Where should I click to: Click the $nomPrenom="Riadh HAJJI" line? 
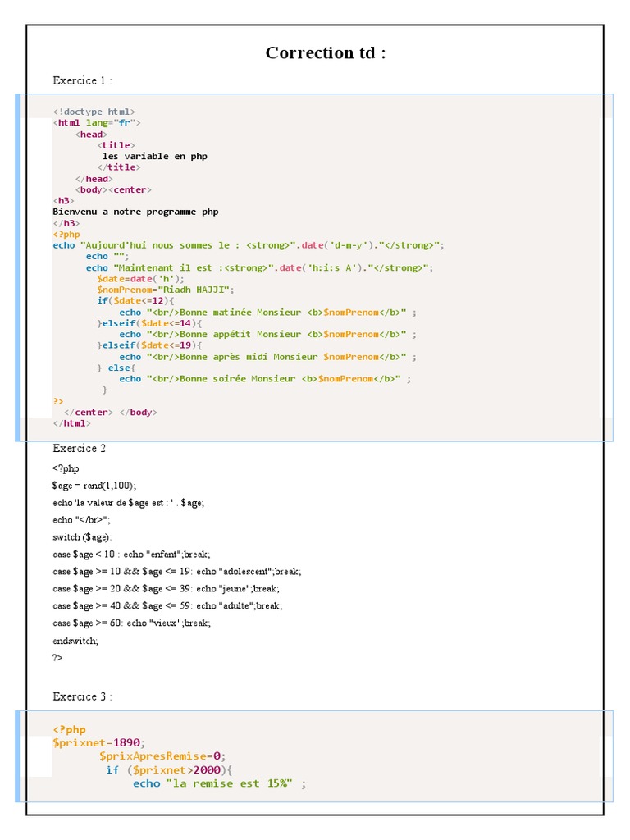[x=166, y=290]
